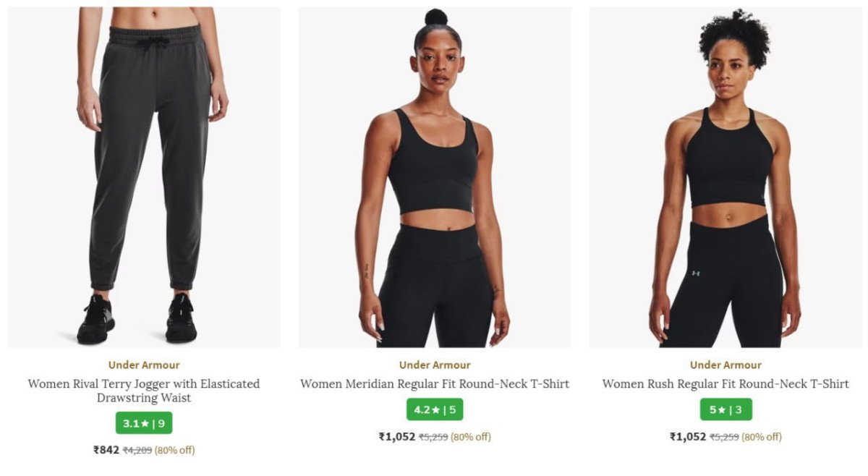This screenshot has width=868, height=476.
Task: Click the review count 9 on the jogger rating
Action: [161, 423]
